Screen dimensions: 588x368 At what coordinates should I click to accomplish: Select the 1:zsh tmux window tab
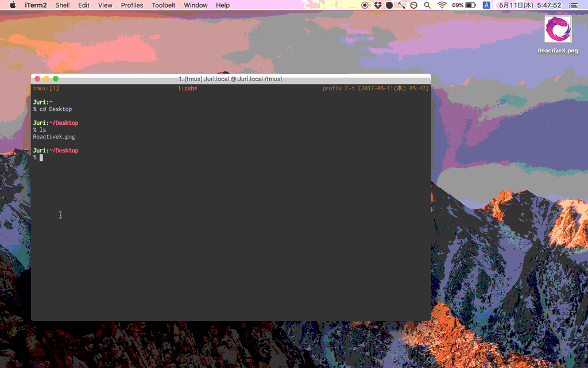coord(188,89)
